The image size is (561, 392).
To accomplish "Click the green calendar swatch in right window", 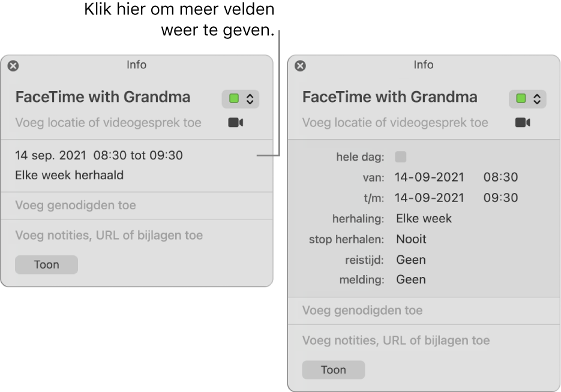I will (x=521, y=98).
